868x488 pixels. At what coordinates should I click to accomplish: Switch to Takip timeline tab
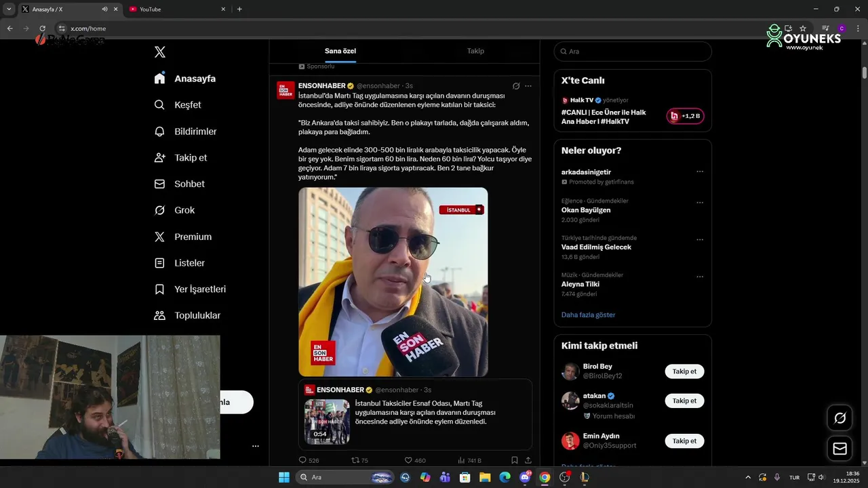(475, 51)
